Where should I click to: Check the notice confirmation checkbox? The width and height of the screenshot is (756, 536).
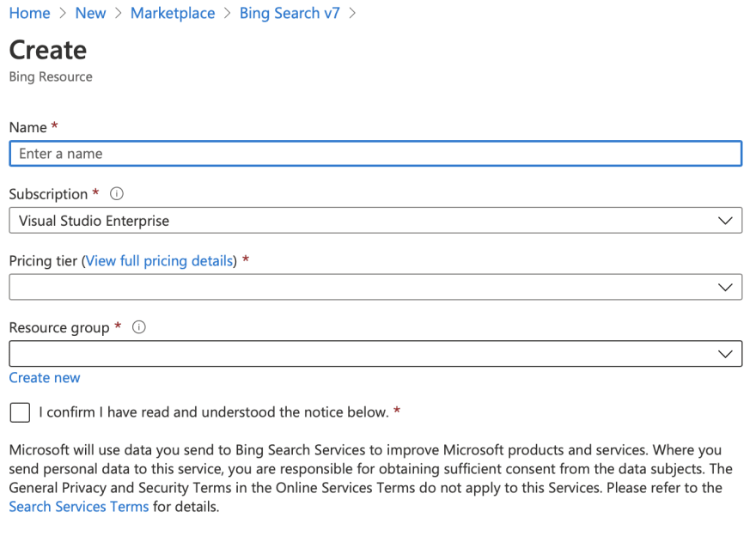point(20,412)
